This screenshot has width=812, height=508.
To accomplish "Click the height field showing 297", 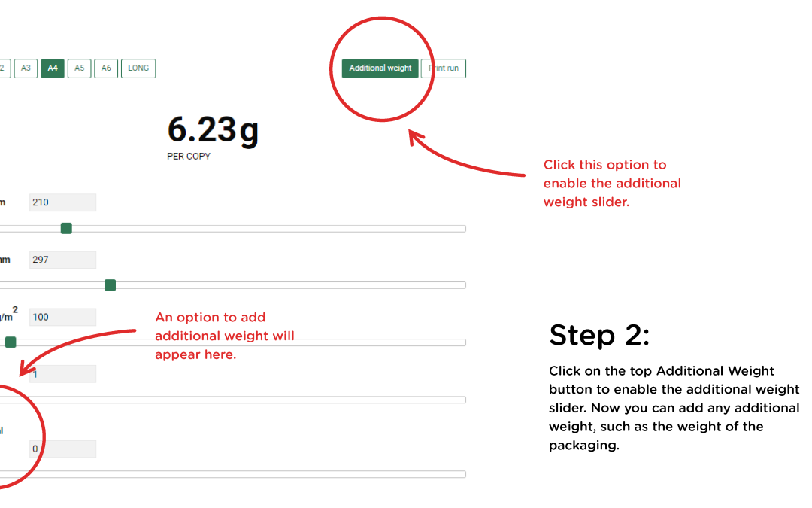I will [x=62, y=260].
